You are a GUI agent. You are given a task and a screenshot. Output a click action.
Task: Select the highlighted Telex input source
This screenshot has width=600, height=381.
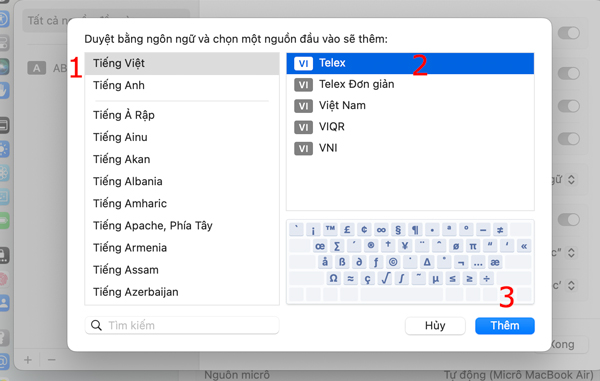pyautogui.click(x=410, y=64)
